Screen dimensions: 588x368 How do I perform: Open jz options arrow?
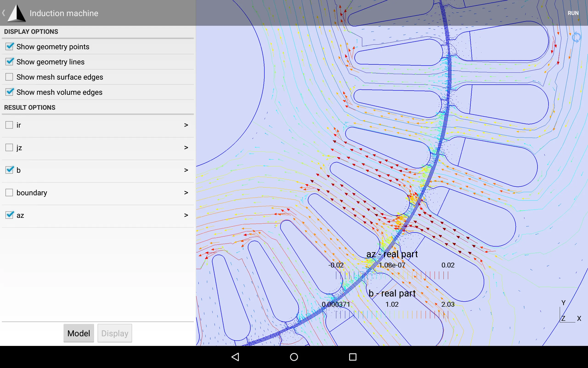[x=186, y=147]
